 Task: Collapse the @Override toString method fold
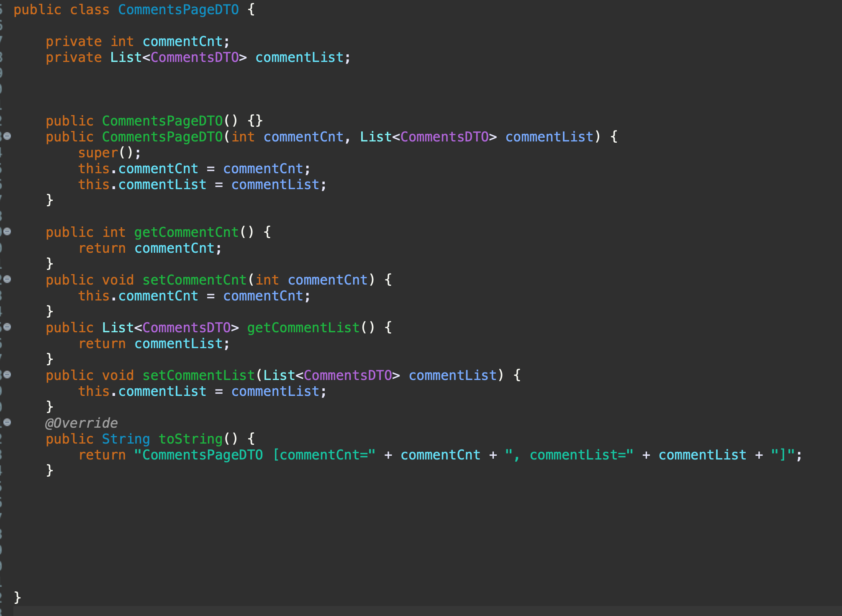[x=7, y=422]
